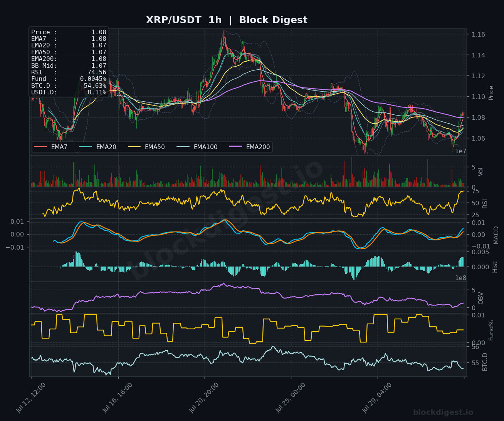Click the EMA50 value row in the stats box
This screenshot has width=504, height=421.
(69, 52)
